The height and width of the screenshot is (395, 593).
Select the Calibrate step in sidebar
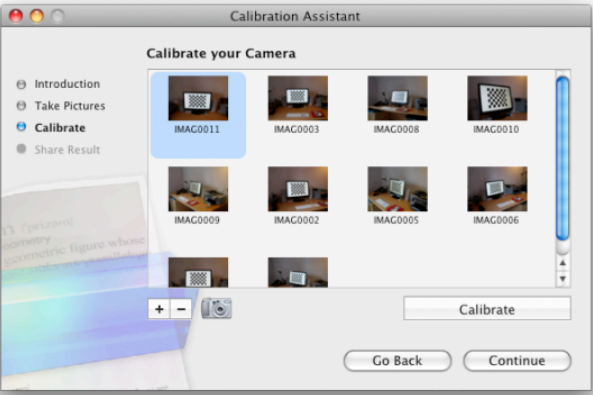51,128
